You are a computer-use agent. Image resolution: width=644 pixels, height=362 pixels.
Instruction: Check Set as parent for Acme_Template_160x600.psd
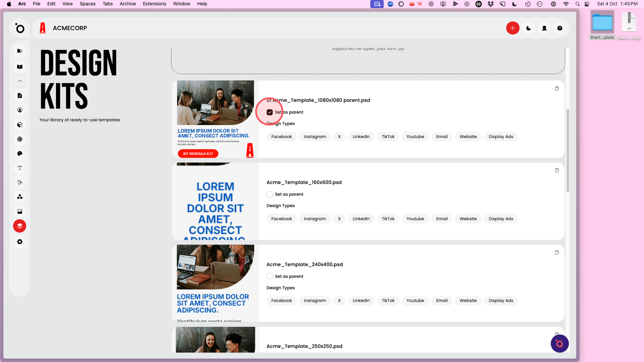click(x=270, y=194)
